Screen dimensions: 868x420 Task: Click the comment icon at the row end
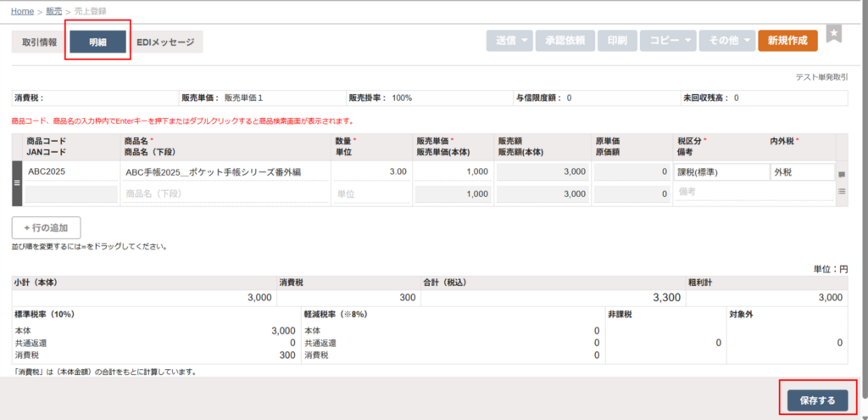pyautogui.click(x=842, y=173)
